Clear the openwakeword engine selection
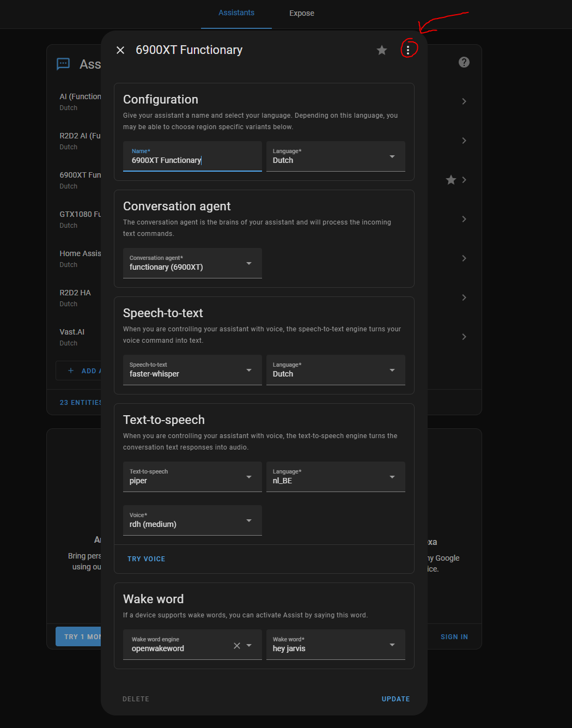 [237, 645]
